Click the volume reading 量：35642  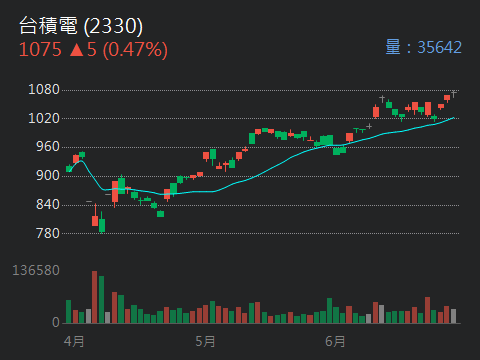coord(423,47)
